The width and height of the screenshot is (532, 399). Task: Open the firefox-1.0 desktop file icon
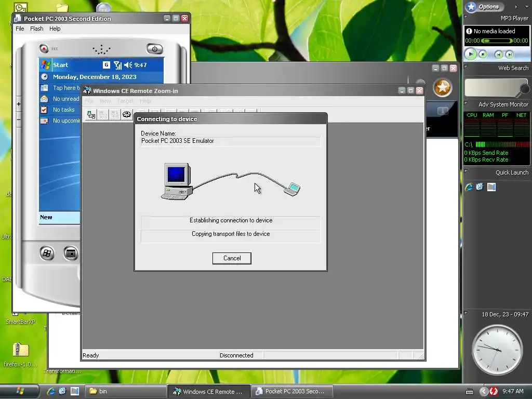[x=20, y=354]
